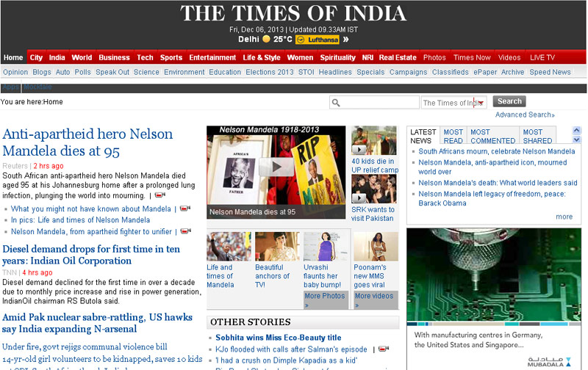The width and height of the screenshot is (588, 370).
Task: Click the magnifier icon in search box
Action: pos(336,103)
